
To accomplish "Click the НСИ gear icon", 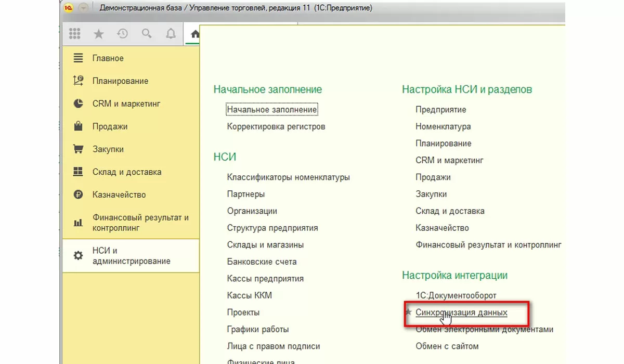I will pos(78,256).
